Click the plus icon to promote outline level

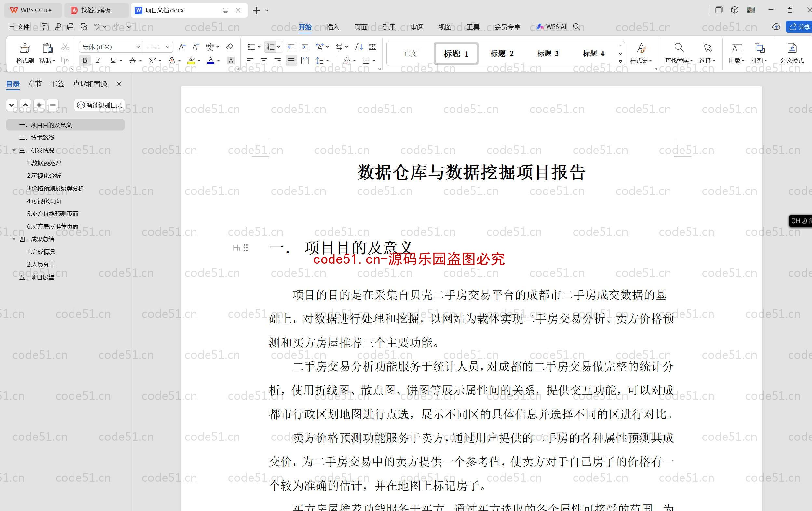tap(39, 105)
